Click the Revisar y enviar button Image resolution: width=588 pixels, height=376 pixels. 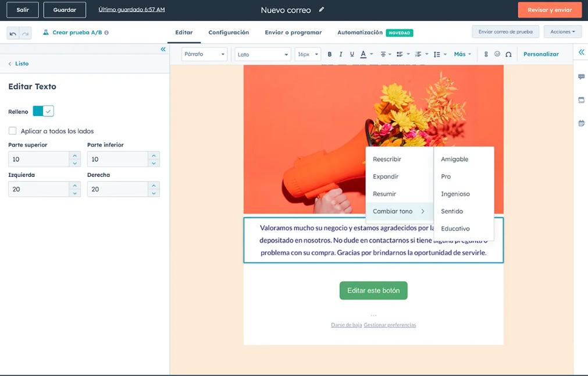pyautogui.click(x=549, y=9)
